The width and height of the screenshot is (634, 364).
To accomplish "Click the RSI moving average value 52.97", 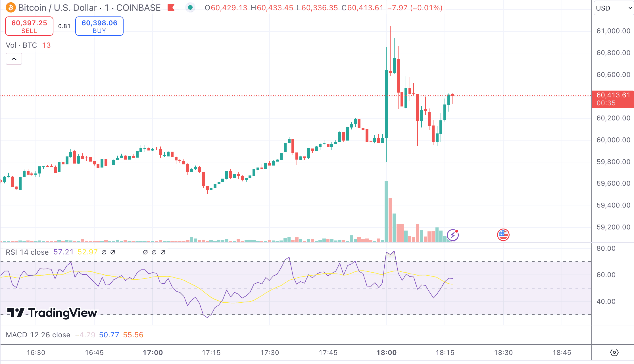I will click(x=87, y=252).
